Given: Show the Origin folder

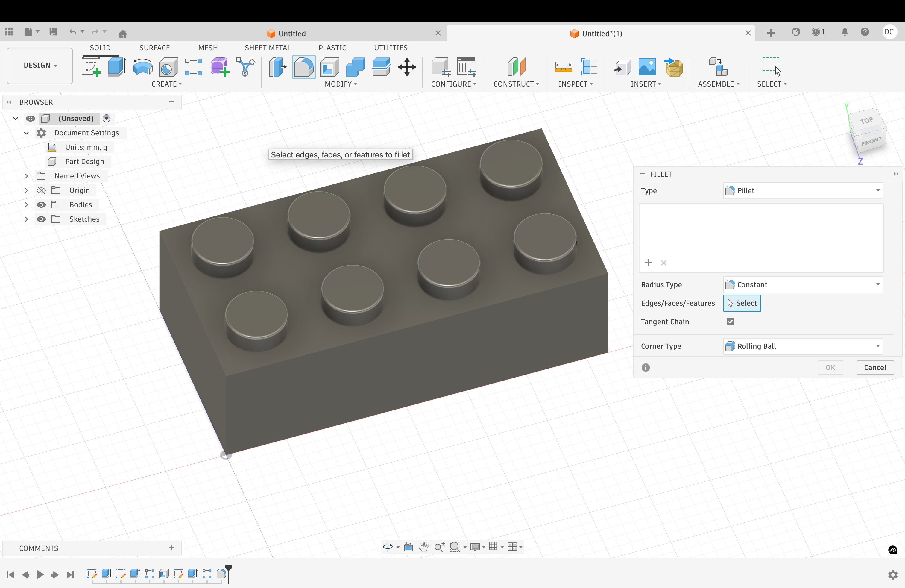Looking at the screenshot, I should (41, 190).
